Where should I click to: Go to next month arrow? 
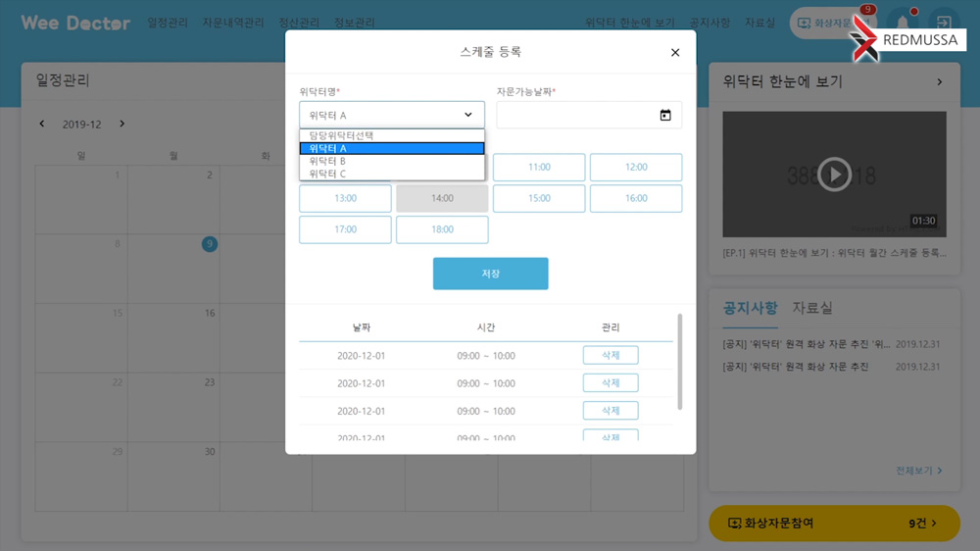pos(122,124)
